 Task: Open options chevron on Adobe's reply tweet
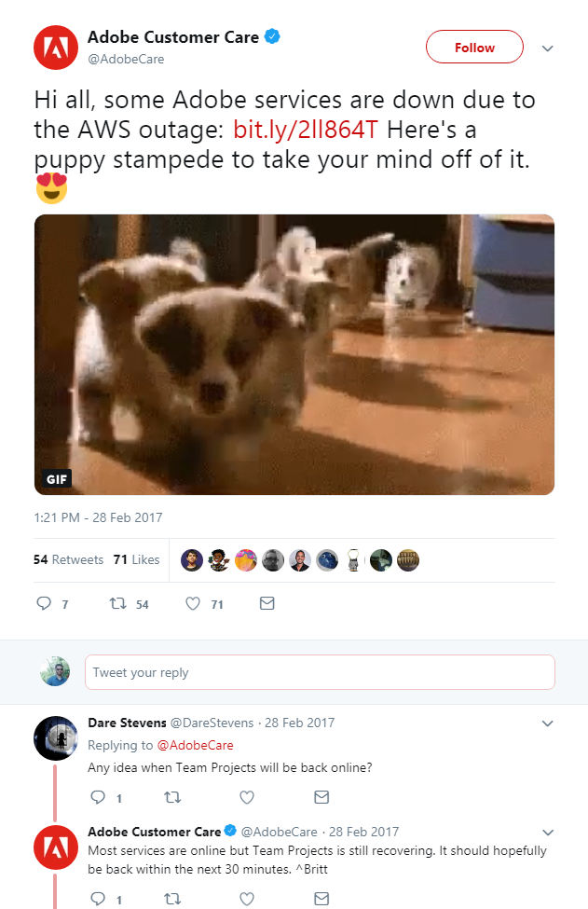[x=548, y=832]
